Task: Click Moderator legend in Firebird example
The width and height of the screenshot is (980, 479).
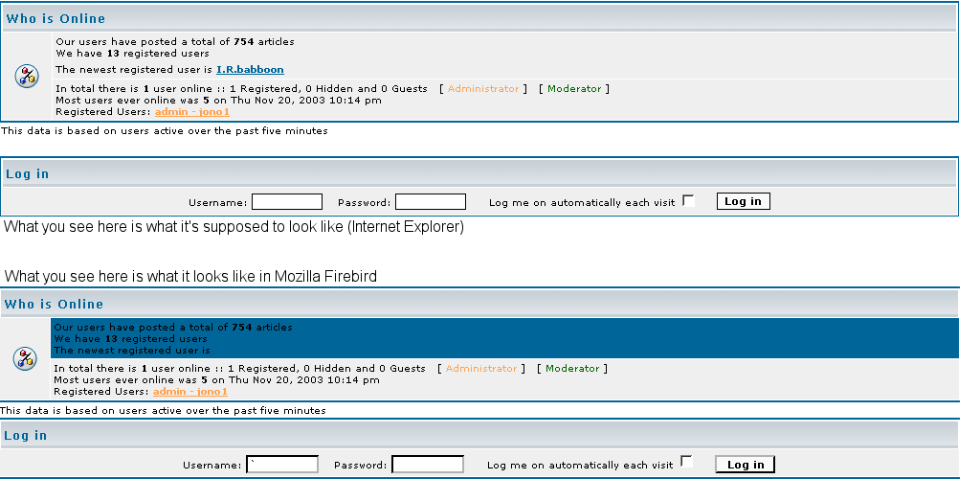Action: click(572, 369)
